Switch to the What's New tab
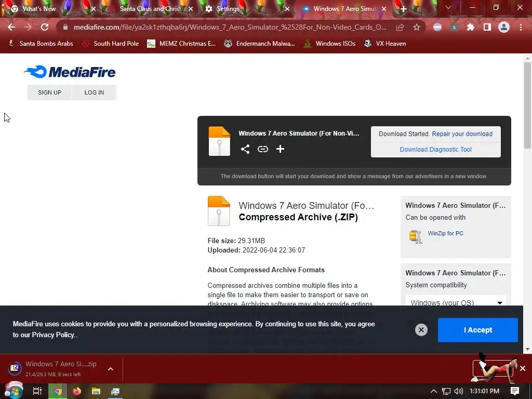The width and height of the screenshot is (532, 399). pyautogui.click(x=39, y=9)
